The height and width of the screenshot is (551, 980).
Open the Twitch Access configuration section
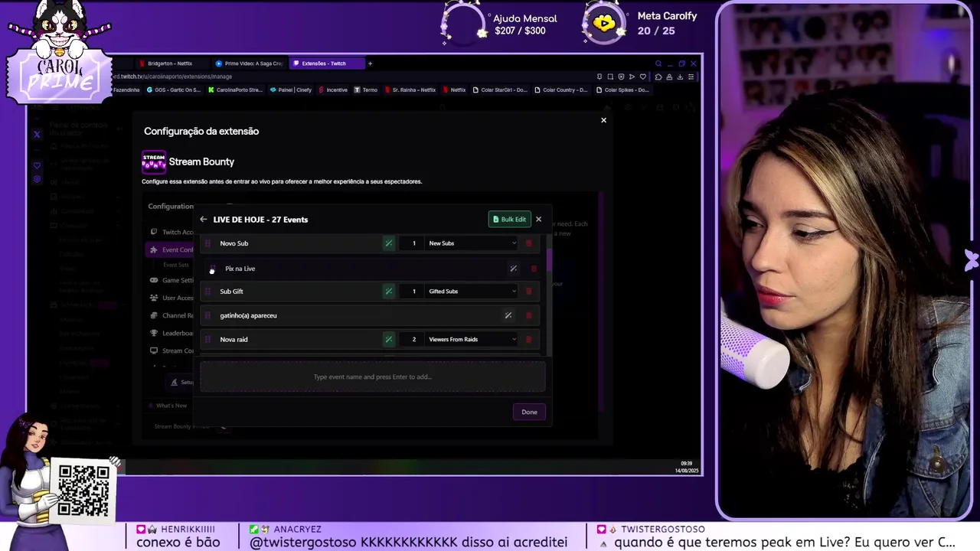point(171,232)
